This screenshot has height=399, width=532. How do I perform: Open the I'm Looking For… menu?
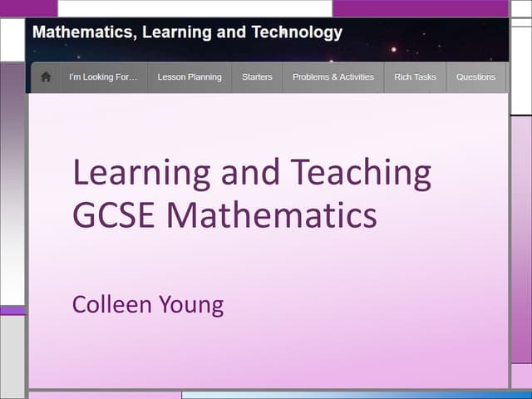click(x=103, y=77)
